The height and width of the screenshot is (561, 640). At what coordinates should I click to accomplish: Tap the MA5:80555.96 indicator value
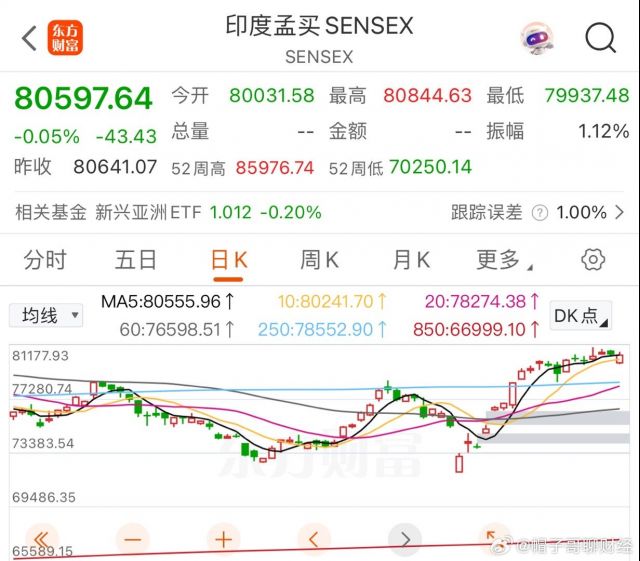click(x=167, y=302)
